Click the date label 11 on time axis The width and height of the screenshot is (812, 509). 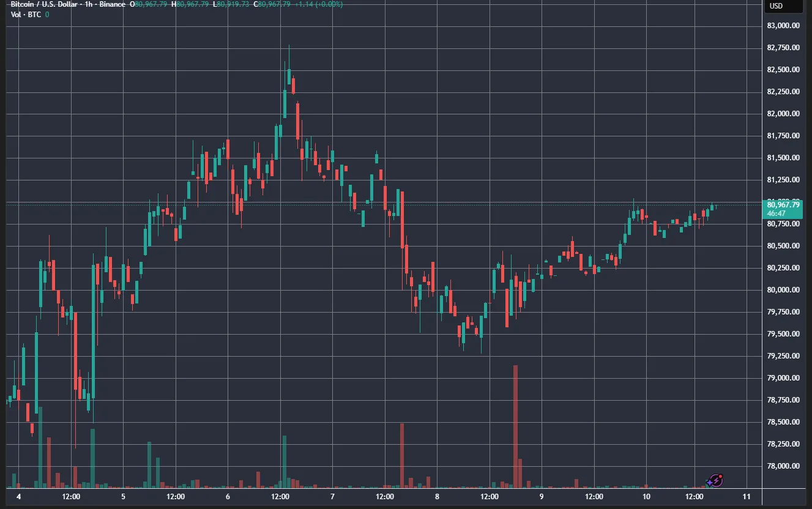(747, 497)
